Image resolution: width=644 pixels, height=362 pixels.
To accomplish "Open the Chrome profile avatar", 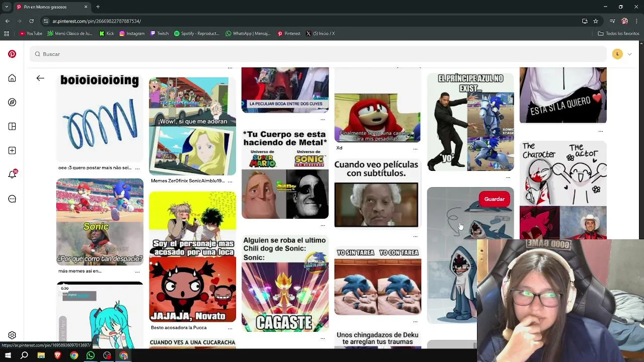I will 624,21.
